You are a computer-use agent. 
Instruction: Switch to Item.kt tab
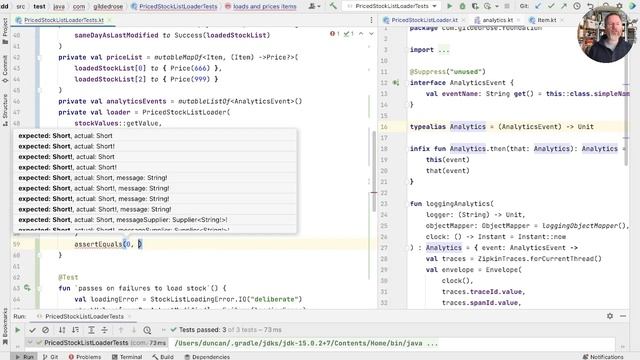547,20
